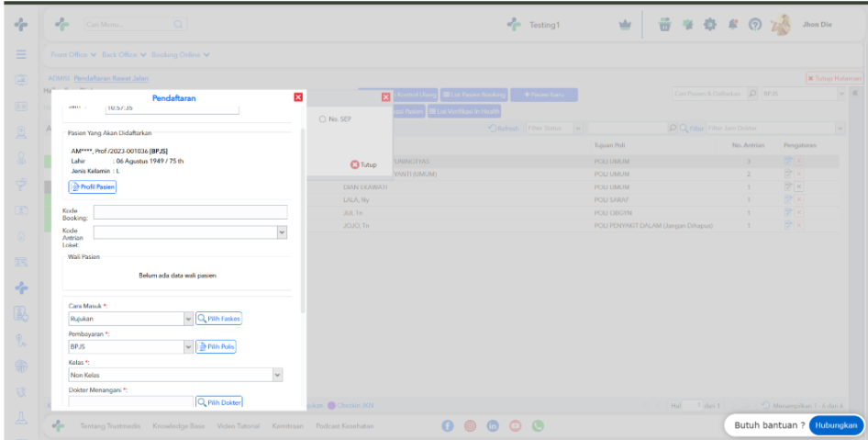Click the Refresh link

pyautogui.click(x=504, y=129)
